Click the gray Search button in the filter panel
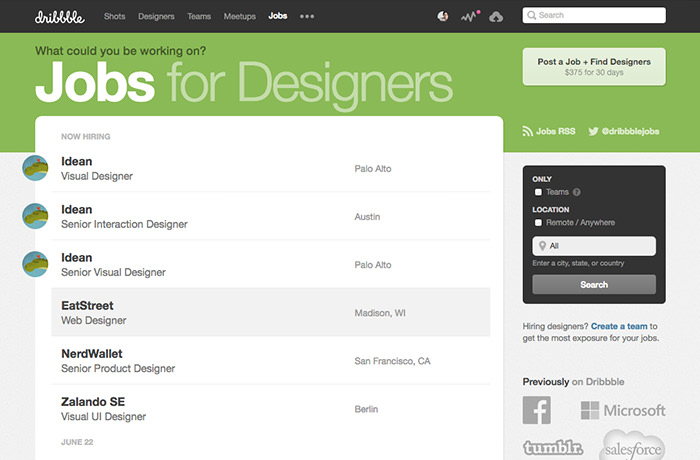The width and height of the screenshot is (700, 460). click(x=594, y=284)
